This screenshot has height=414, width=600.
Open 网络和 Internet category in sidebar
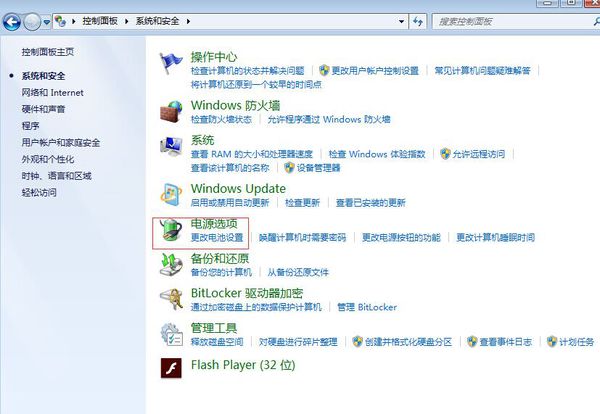(x=52, y=93)
